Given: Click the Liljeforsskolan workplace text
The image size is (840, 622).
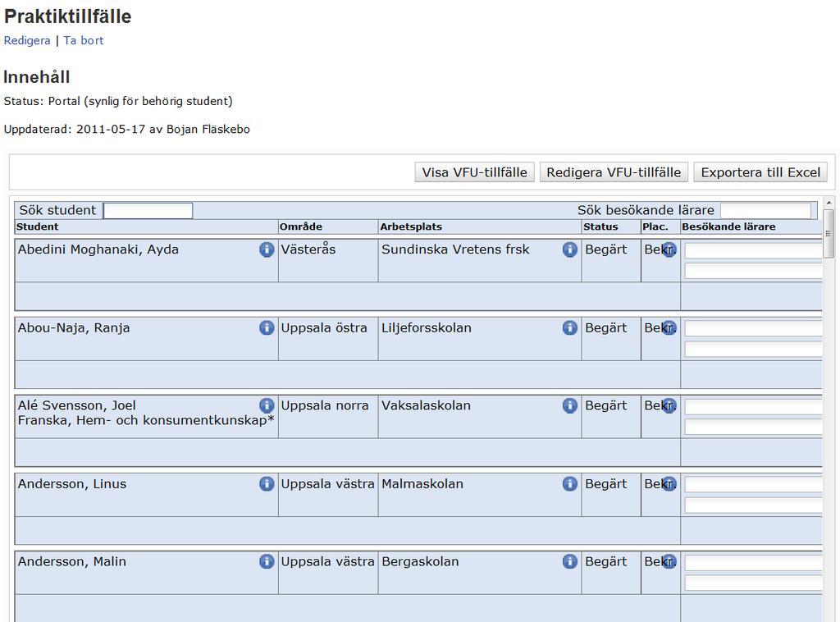Looking at the screenshot, I should click(x=427, y=328).
